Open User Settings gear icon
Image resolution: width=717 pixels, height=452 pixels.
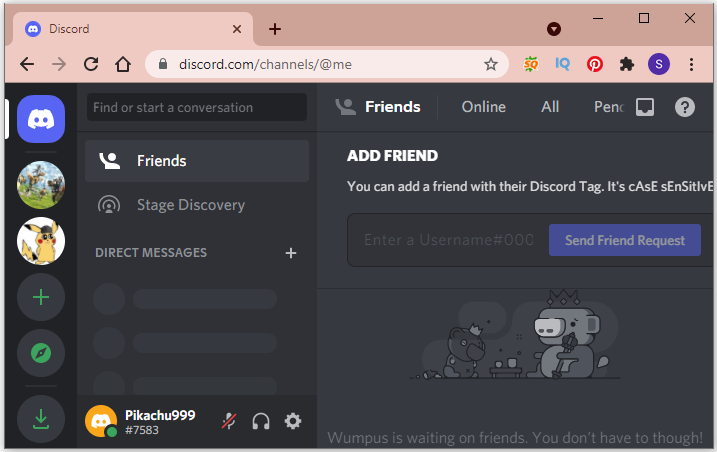pos(293,421)
